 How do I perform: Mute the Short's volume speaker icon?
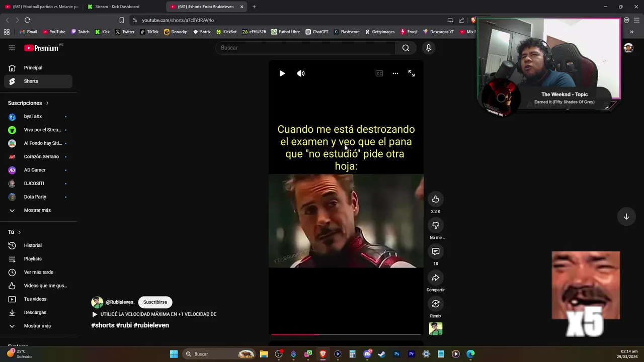click(301, 73)
